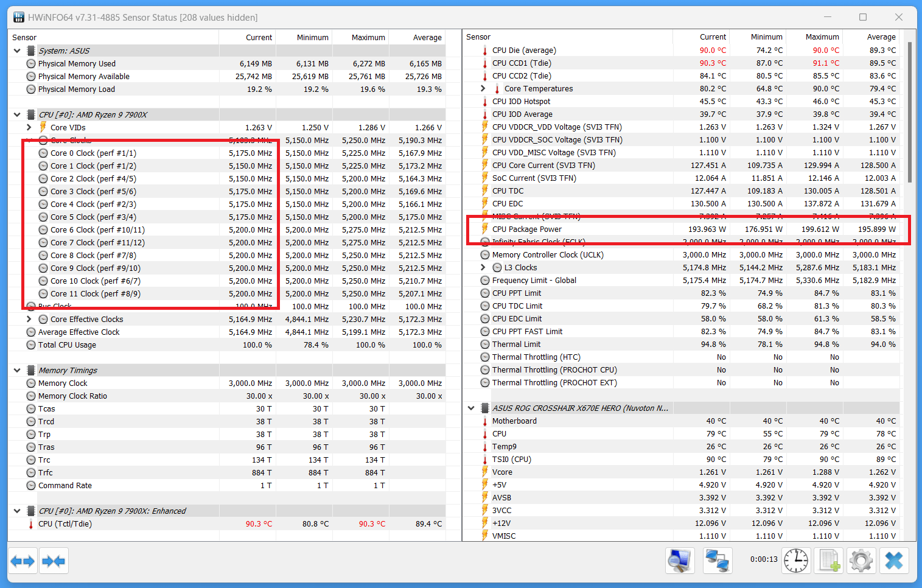Collapse the System: ASUS group

coord(17,51)
